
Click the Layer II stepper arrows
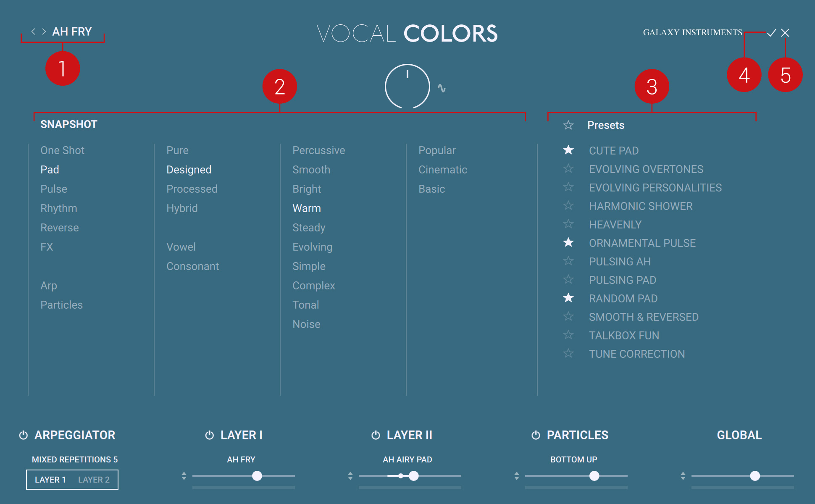(x=350, y=476)
